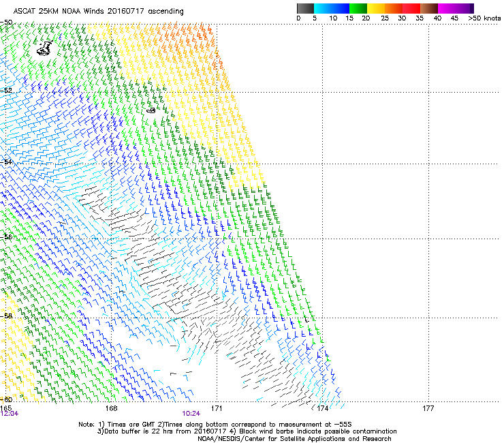Screen dimensions: 504x443
Task: Click the 171 longitude label
Action: [x=217, y=408]
